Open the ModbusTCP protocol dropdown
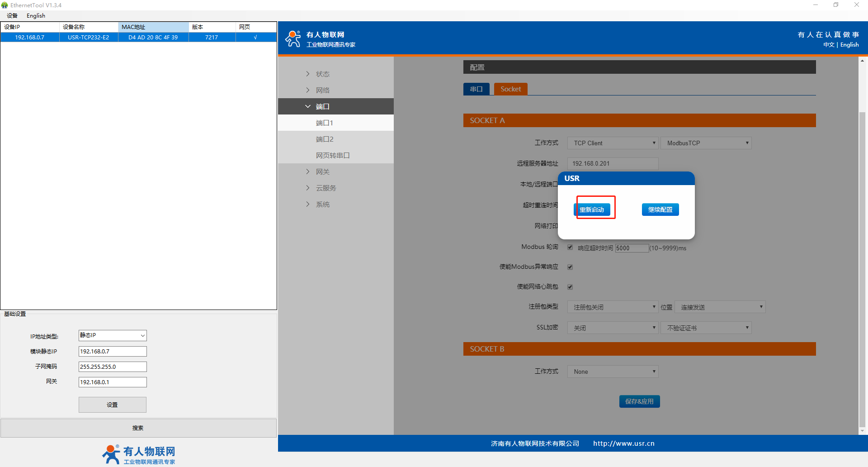Screen dimensions: 868x467 coord(706,143)
